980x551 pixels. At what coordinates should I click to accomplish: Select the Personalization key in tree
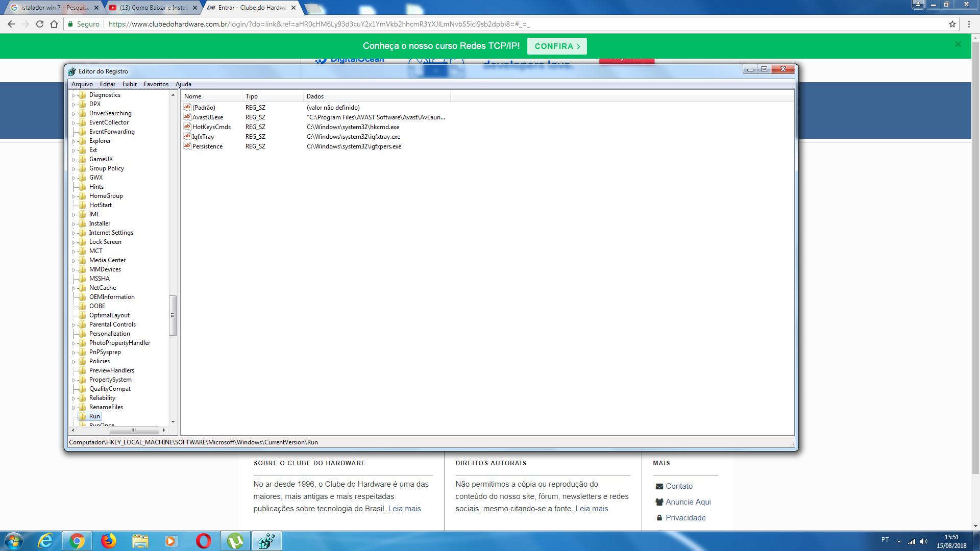109,334
